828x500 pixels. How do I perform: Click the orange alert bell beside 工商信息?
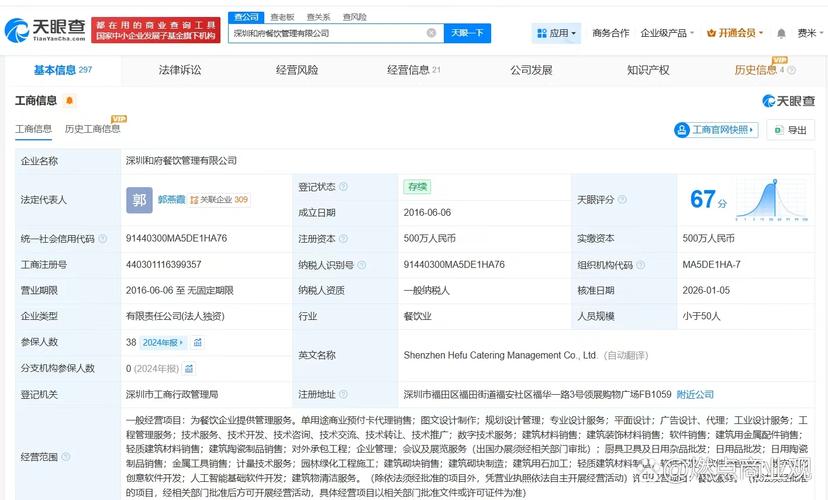coord(69,100)
